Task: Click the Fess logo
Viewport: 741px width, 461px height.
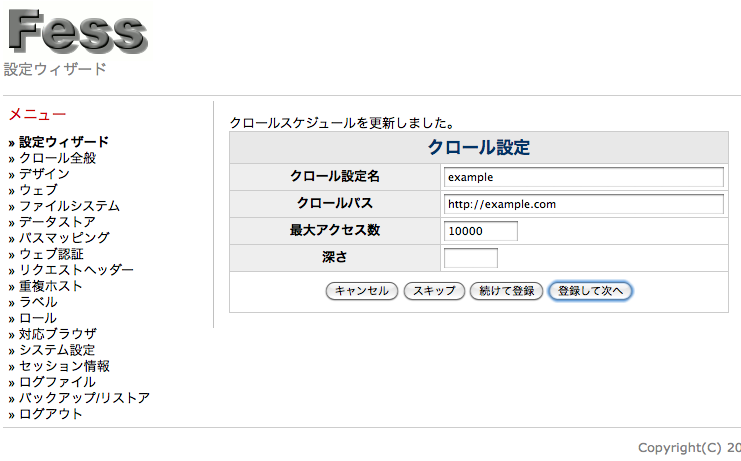Action: (x=77, y=30)
